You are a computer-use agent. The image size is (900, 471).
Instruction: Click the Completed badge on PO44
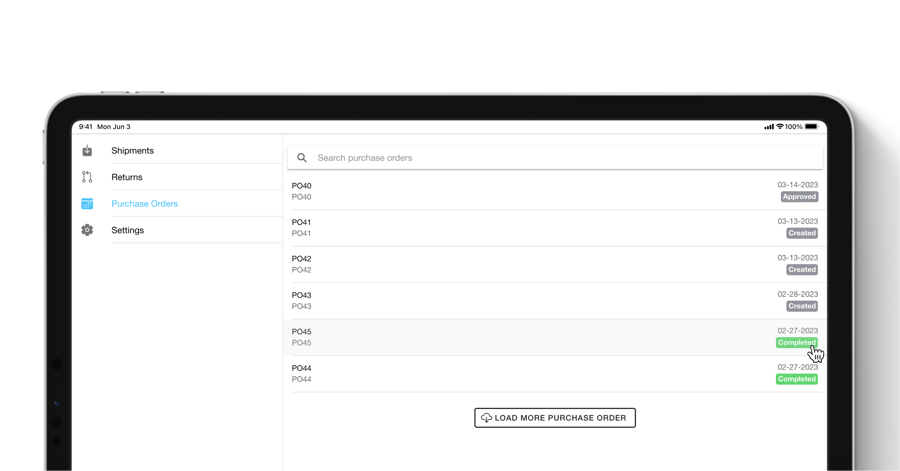796,379
